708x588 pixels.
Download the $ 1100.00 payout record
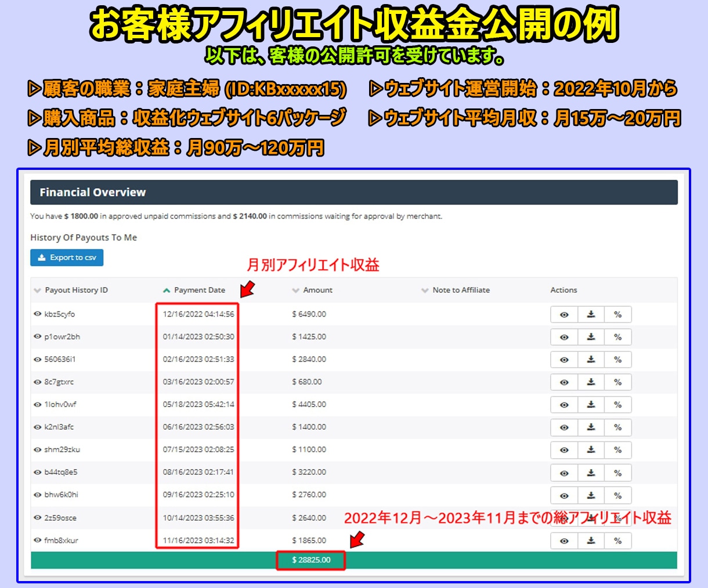(x=591, y=450)
